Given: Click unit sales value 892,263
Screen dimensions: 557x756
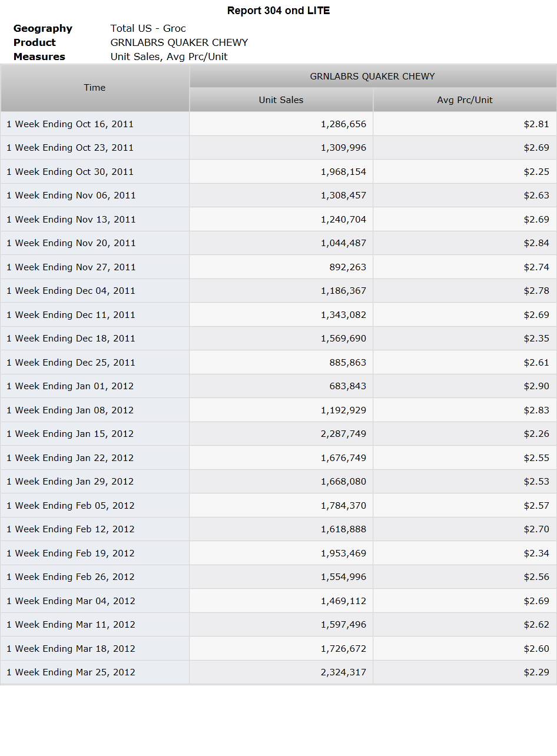Looking at the screenshot, I should click(x=347, y=267).
